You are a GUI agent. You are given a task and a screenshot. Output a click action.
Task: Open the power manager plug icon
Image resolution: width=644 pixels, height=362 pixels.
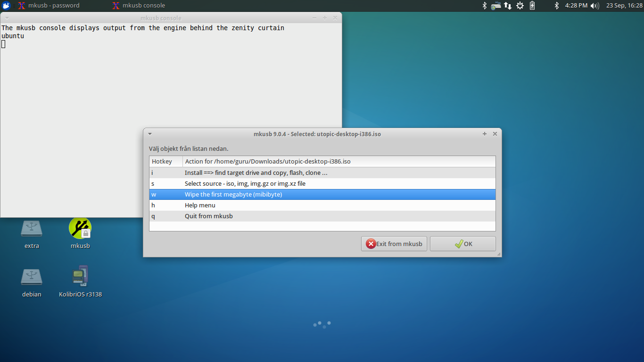tap(520, 6)
